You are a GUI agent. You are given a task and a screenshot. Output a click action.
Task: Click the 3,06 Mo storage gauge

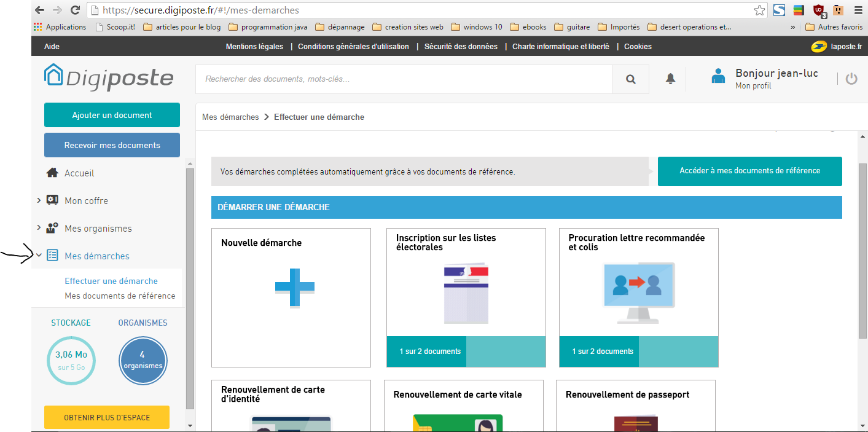(x=71, y=361)
